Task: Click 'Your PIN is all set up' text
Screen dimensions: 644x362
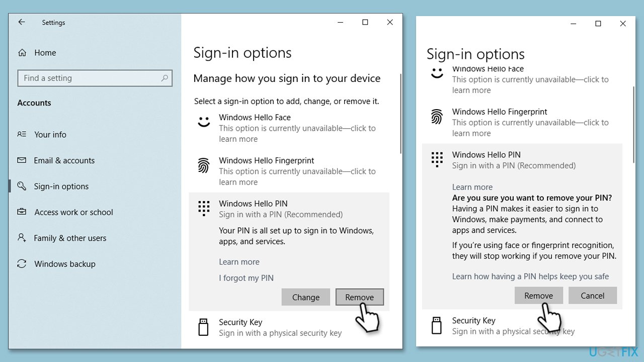Action: [x=296, y=236]
